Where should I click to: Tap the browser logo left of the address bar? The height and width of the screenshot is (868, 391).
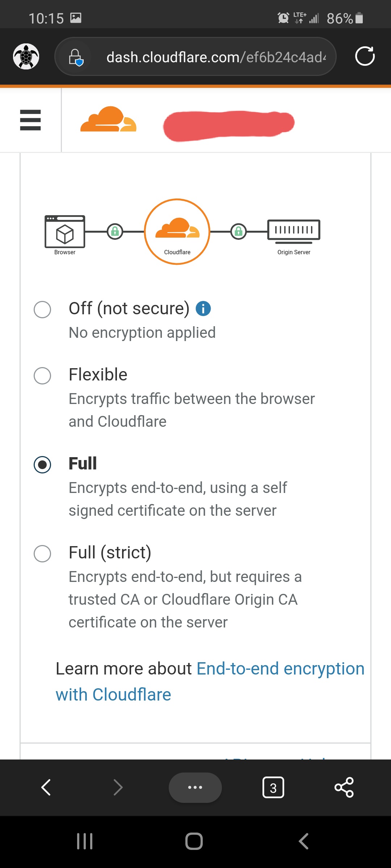pyautogui.click(x=26, y=56)
